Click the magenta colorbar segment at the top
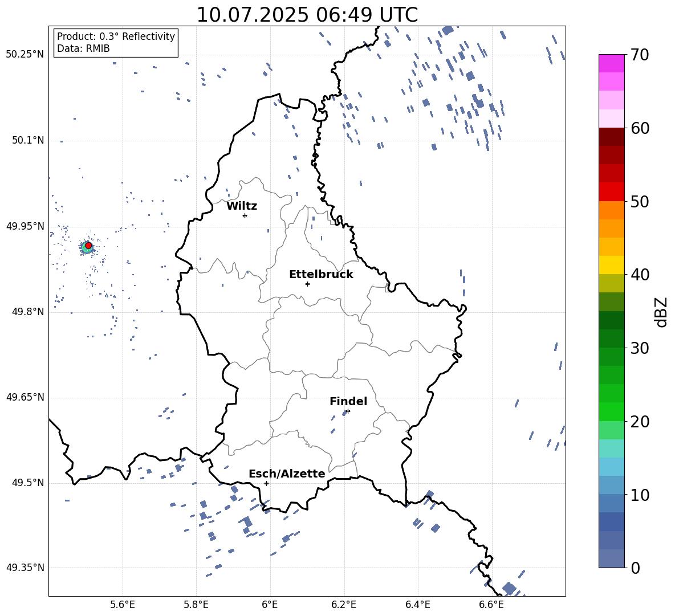The width and height of the screenshot is (675, 616). pos(612,63)
